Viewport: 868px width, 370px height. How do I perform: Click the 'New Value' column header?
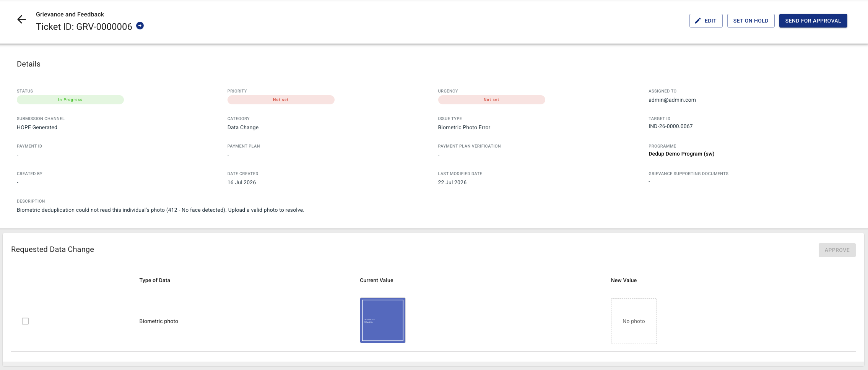[624, 280]
